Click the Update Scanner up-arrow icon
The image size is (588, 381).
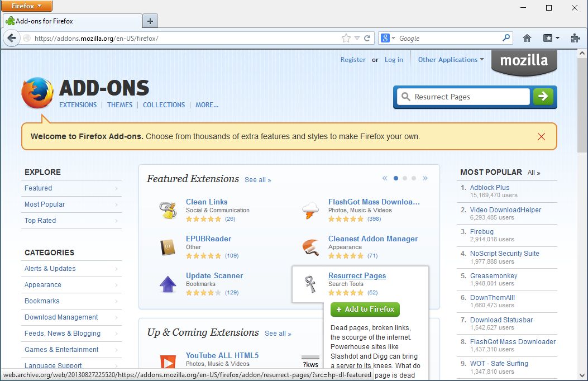[x=168, y=284]
